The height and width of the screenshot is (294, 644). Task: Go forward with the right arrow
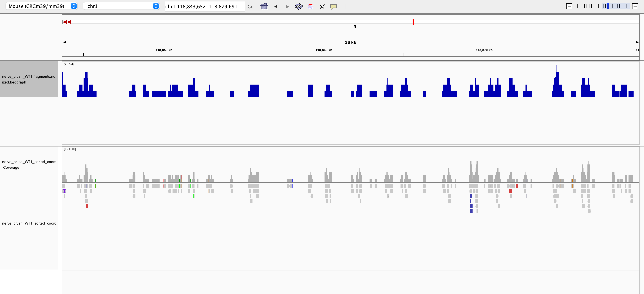287,6
